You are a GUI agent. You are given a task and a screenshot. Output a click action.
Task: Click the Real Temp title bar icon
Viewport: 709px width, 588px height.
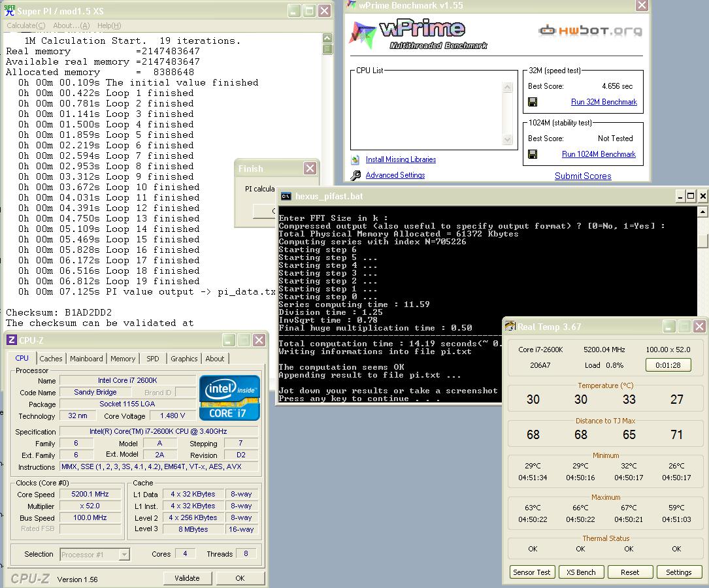pos(510,327)
